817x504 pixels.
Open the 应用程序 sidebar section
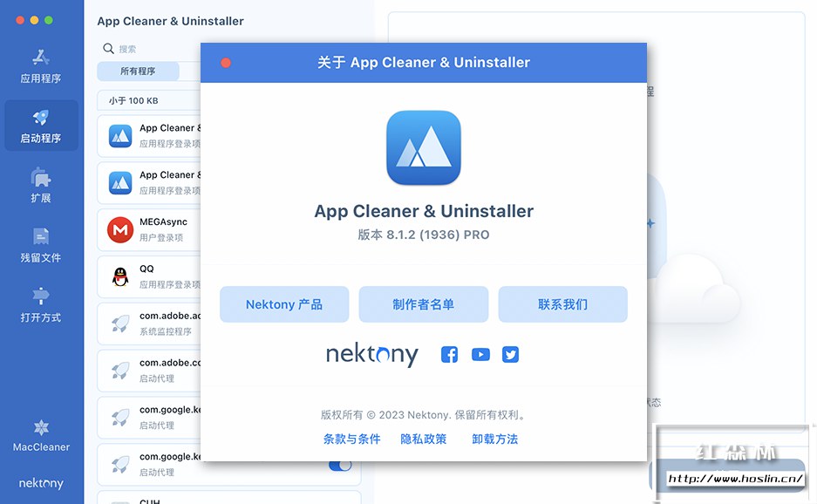pos(41,66)
